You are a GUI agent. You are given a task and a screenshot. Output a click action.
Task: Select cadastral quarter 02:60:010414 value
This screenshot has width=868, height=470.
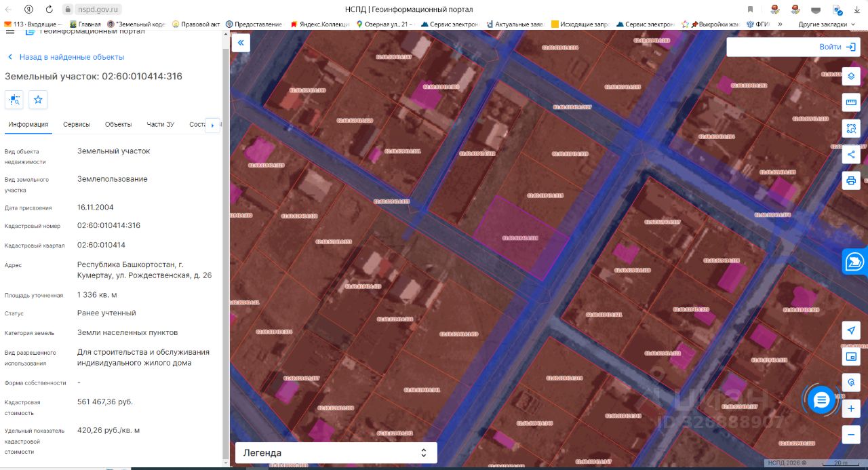point(101,245)
